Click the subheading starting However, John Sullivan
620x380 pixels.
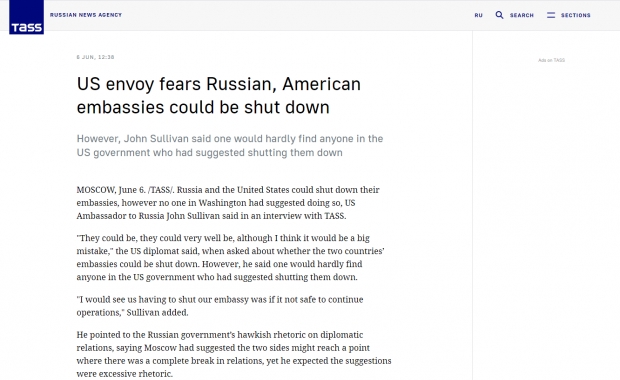coord(230,146)
